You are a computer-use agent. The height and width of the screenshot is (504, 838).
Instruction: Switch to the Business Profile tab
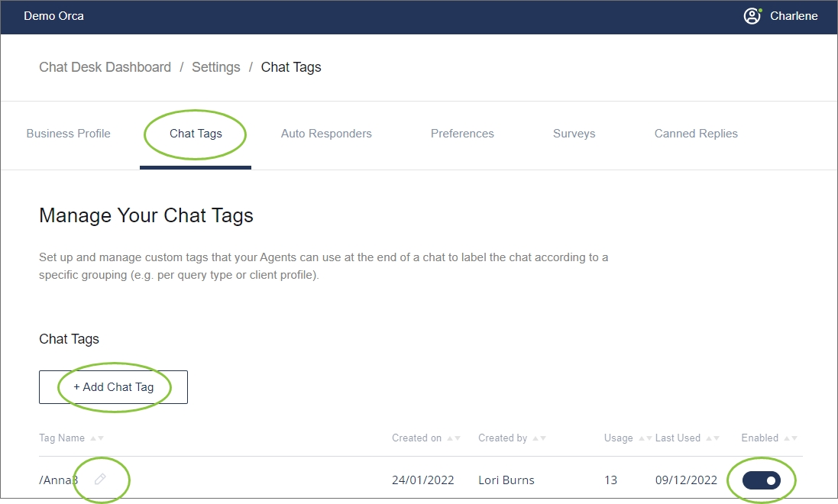69,134
